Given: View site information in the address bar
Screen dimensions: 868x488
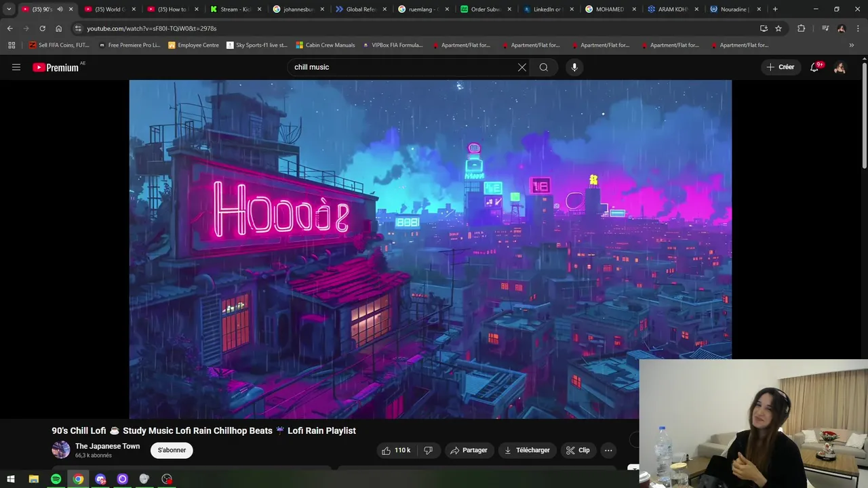Looking at the screenshot, I should coord(78,28).
